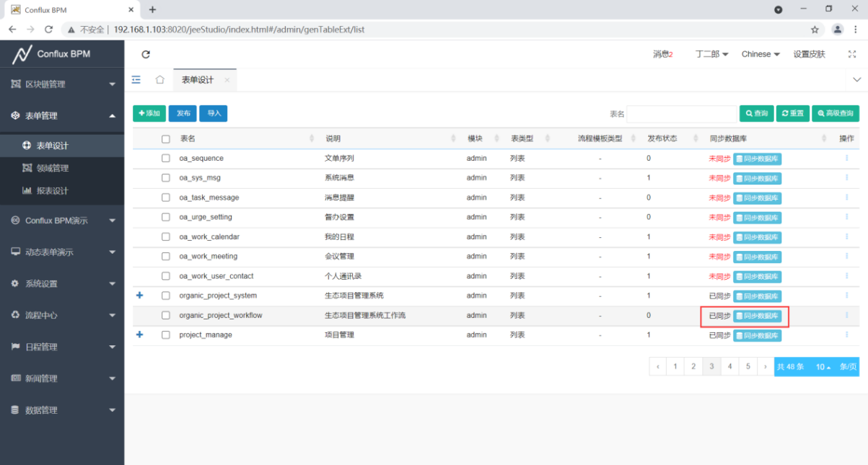Expand child rows of project_manage

[x=140, y=335]
